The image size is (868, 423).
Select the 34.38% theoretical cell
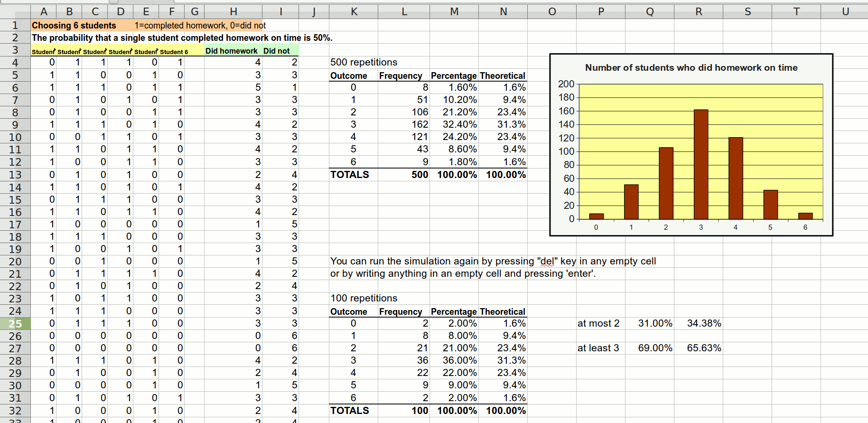point(704,323)
